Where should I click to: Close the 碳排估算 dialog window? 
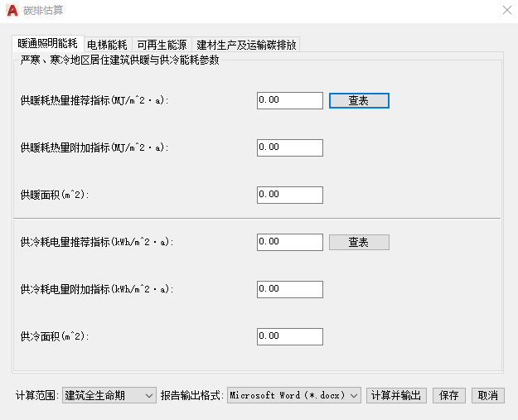(x=507, y=10)
